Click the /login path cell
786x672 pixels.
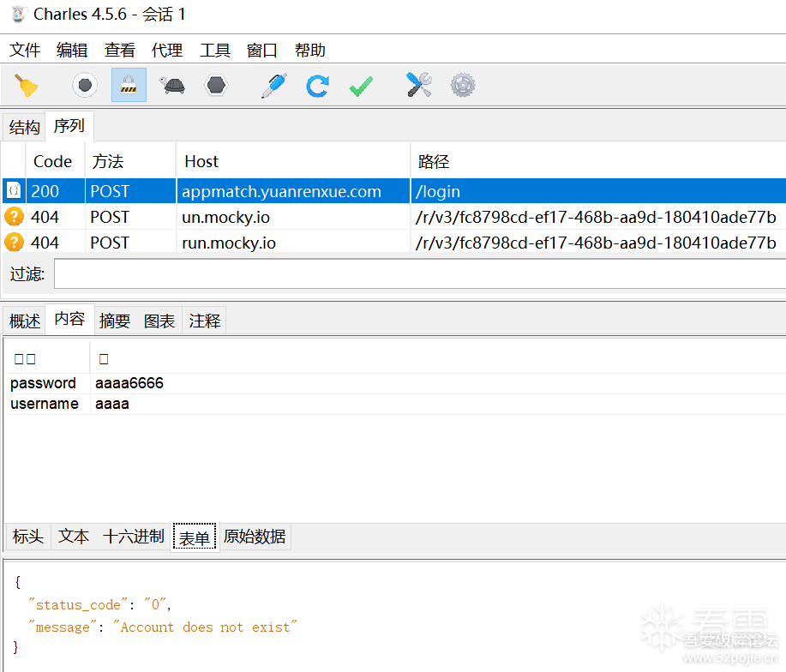(598, 191)
